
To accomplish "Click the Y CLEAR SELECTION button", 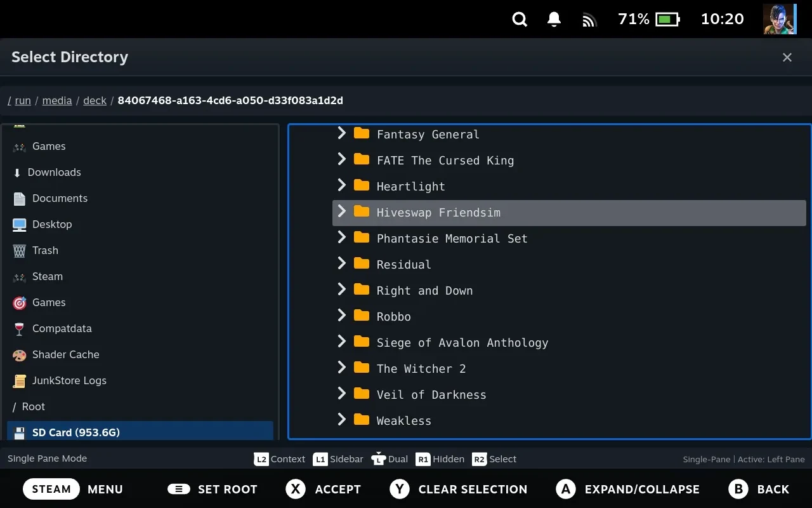I will coord(458,489).
